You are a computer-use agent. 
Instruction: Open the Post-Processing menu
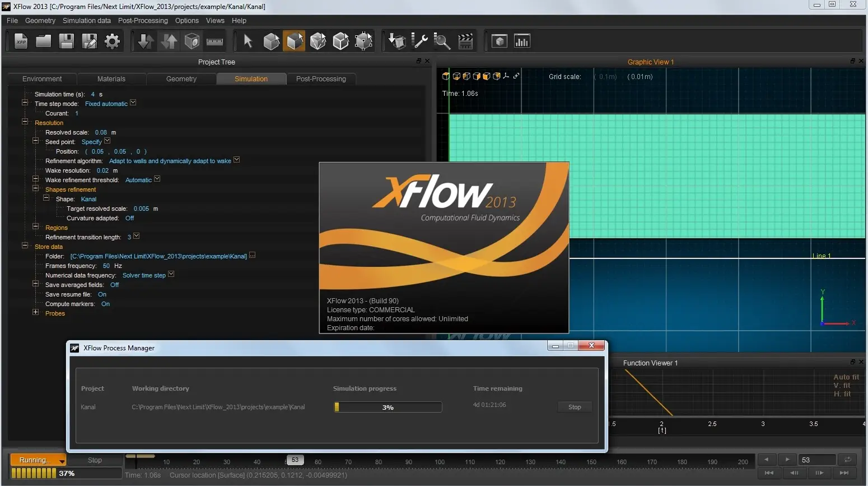tap(143, 21)
